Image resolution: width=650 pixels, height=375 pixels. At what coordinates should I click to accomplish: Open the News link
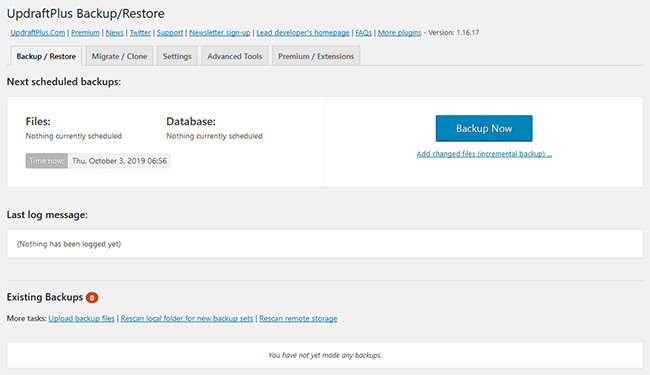click(x=114, y=33)
